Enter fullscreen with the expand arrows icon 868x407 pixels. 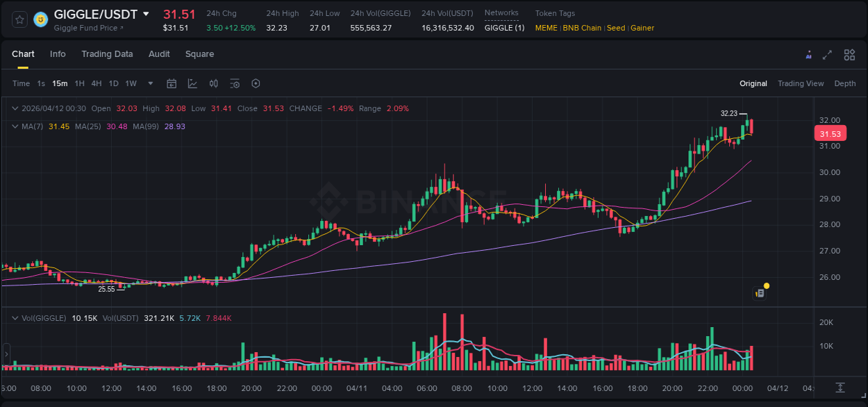tap(828, 54)
